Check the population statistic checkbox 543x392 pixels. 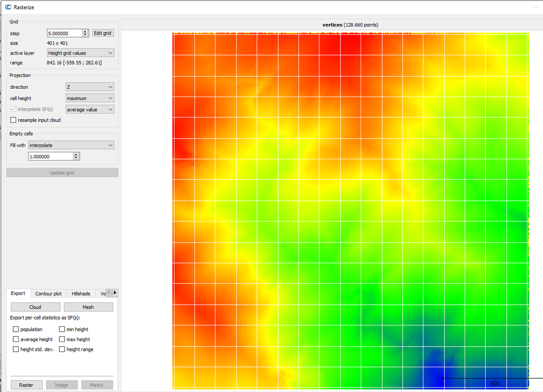click(16, 329)
